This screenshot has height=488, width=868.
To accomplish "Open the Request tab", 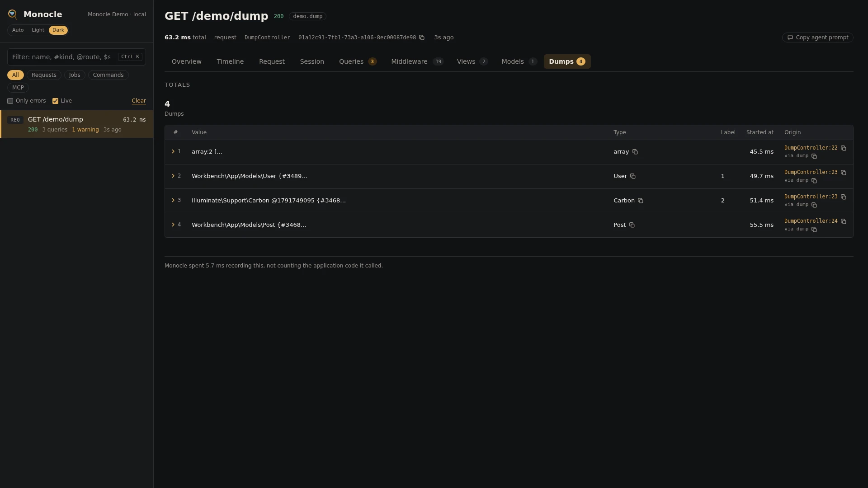I will 272,61.
